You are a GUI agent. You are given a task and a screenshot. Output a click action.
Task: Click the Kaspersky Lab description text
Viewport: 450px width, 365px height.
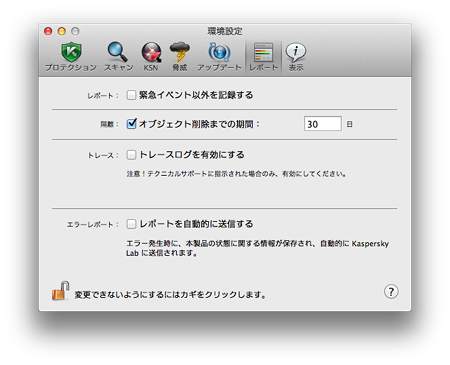click(257, 248)
